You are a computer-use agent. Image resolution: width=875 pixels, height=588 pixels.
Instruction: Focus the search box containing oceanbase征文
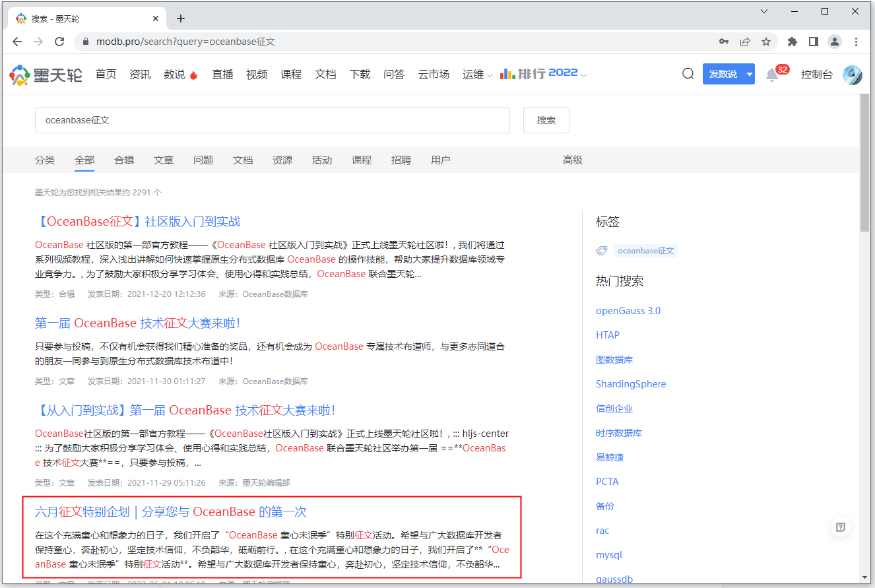273,120
